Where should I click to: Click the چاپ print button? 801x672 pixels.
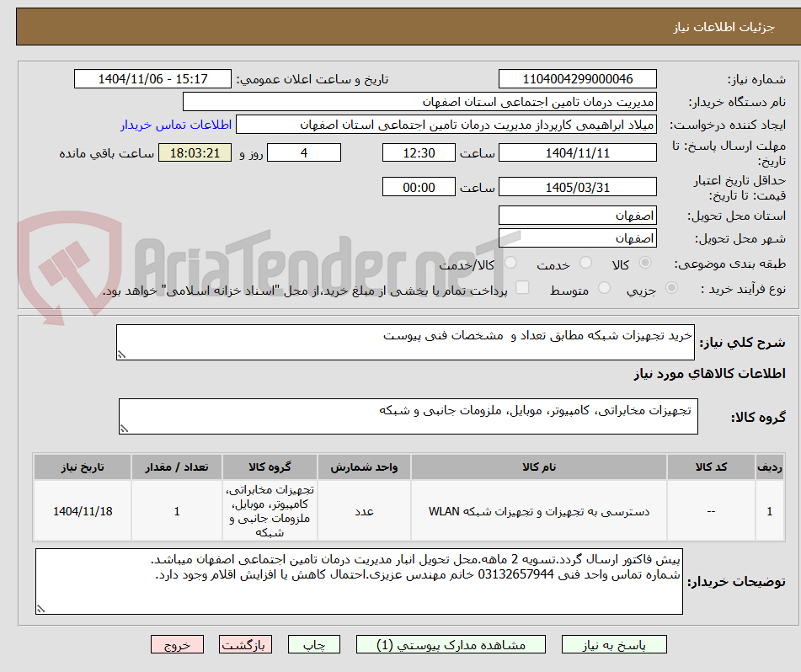(x=314, y=644)
